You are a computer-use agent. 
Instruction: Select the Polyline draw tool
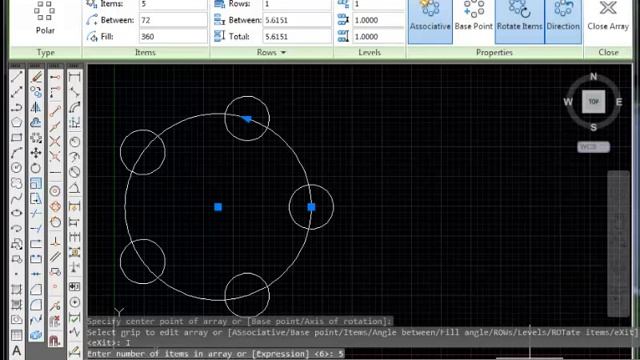pyautogui.click(x=16, y=107)
